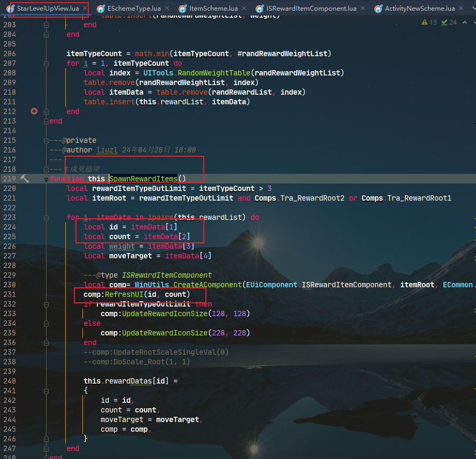Open the 13 warnings inspection indicator
Image resolution: width=476 pixels, height=459 pixels.
(x=429, y=22)
